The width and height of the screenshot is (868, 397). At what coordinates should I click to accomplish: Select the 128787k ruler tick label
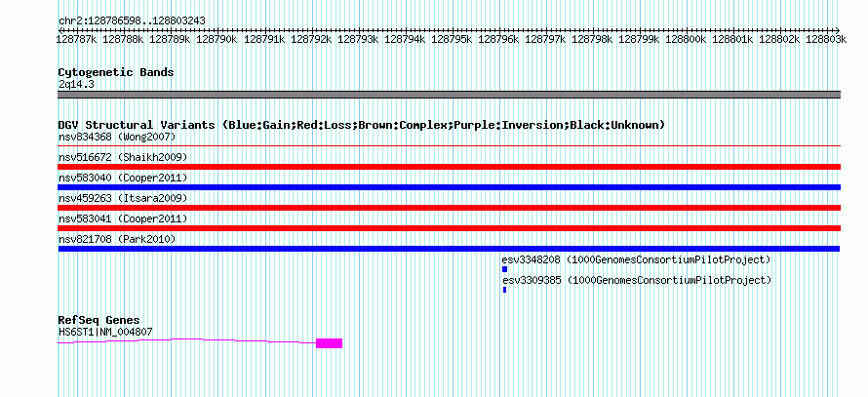point(76,39)
